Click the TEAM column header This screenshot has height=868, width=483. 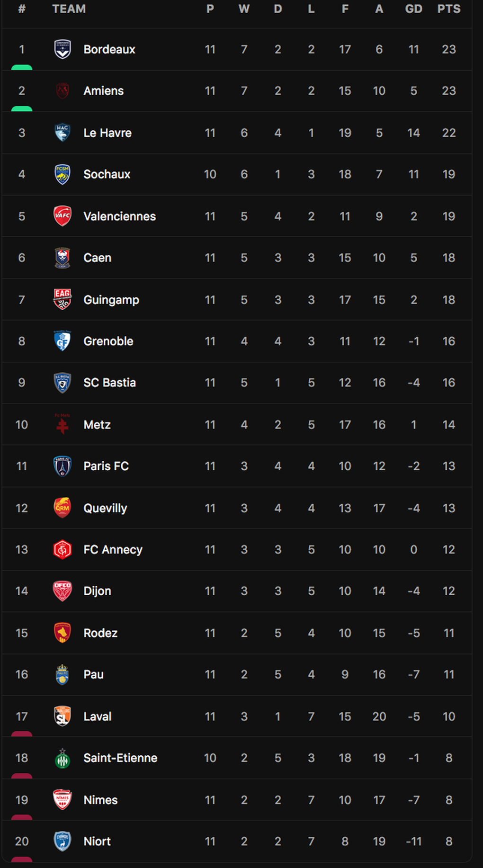69,9
